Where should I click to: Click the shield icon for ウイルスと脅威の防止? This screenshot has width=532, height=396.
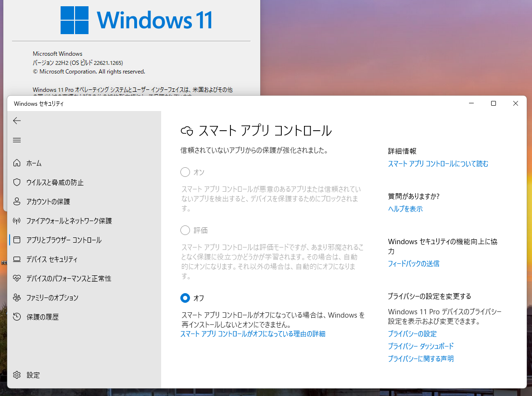tap(17, 183)
